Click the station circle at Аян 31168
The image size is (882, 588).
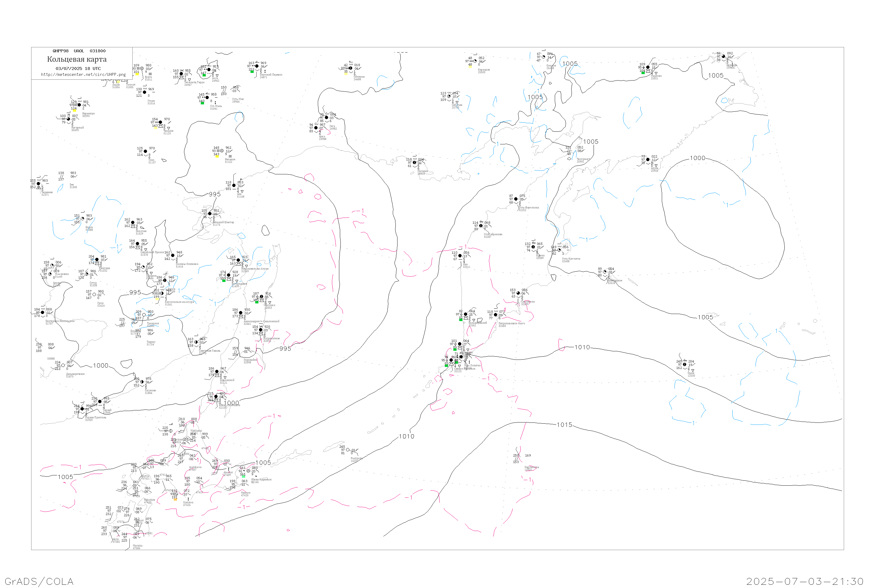click(234, 186)
